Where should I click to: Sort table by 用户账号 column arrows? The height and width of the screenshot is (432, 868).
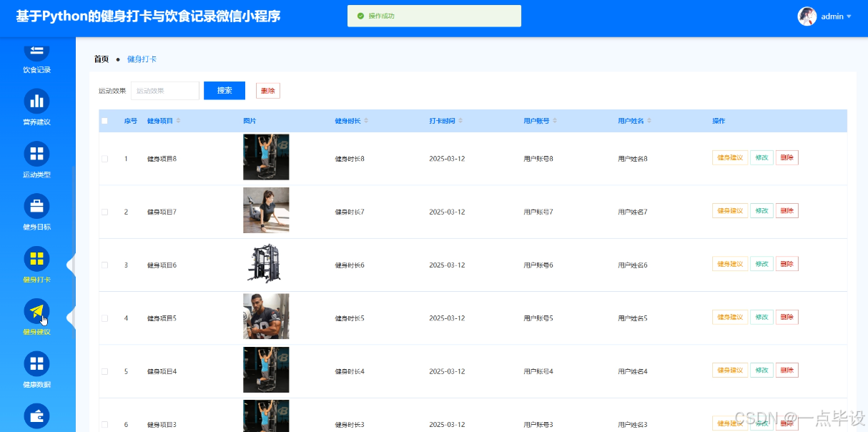click(555, 121)
